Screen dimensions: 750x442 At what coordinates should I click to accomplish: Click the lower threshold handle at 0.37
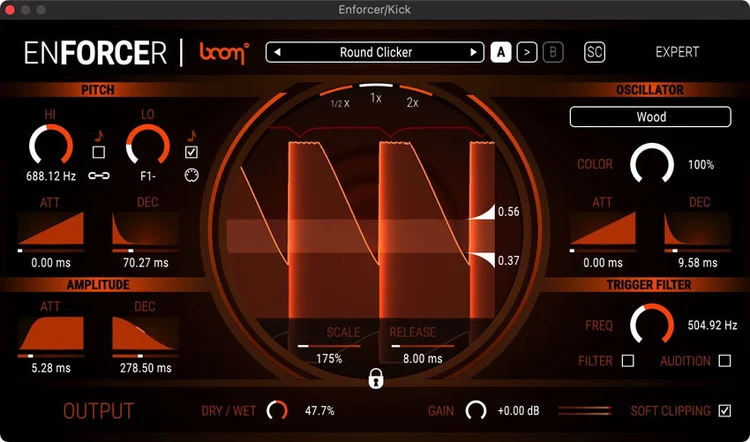coord(481,260)
